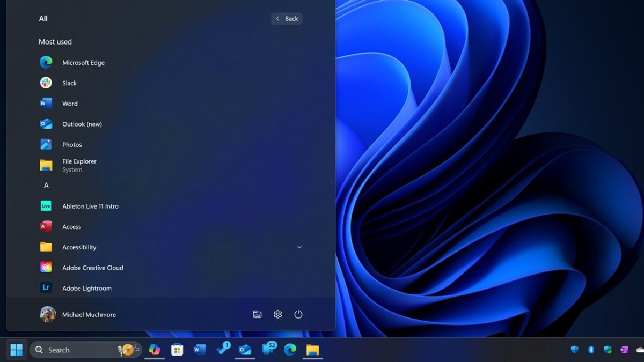Screen dimensions: 644x362
Task: Click the Power button in Start menu
Action: (298, 314)
